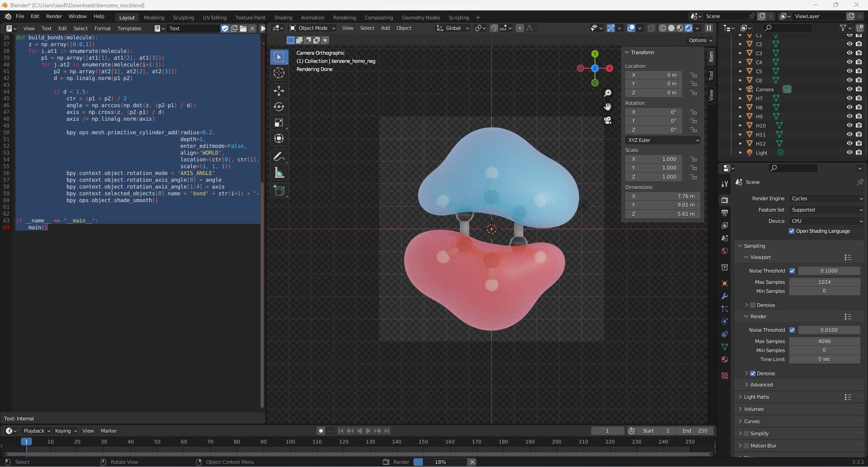Toggle the Open Shading Language checkbox
This screenshot has width=868, height=467.
coord(792,231)
